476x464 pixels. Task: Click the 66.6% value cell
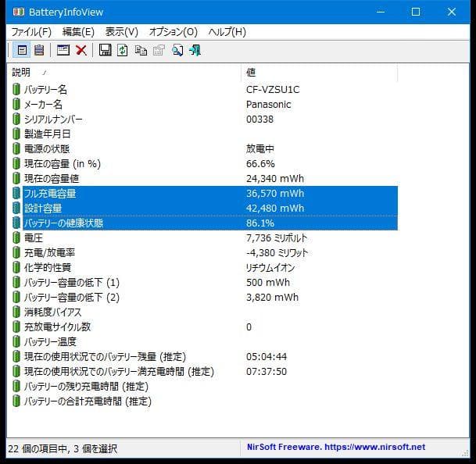[260, 163]
